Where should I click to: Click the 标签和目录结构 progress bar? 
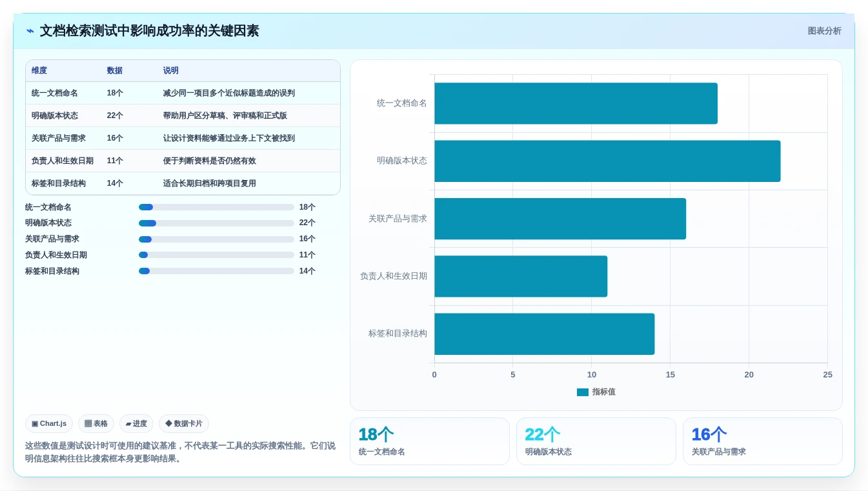click(x=216, y=271)
